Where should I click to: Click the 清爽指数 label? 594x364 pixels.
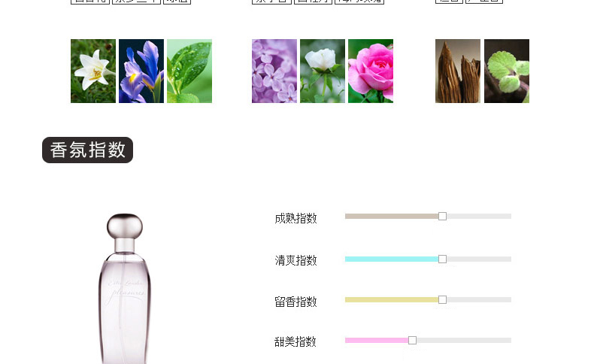tap(295, 261)
